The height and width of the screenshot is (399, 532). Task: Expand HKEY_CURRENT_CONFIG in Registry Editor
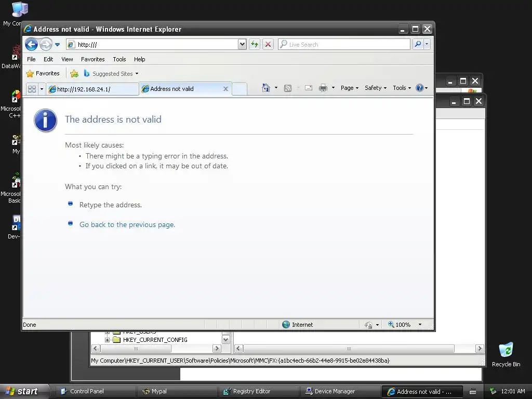click(x=107, y=340)
